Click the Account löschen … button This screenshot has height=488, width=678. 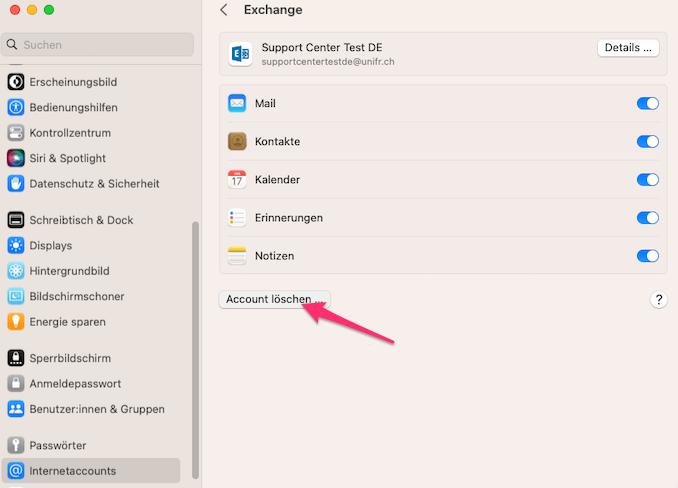[274, 299]
